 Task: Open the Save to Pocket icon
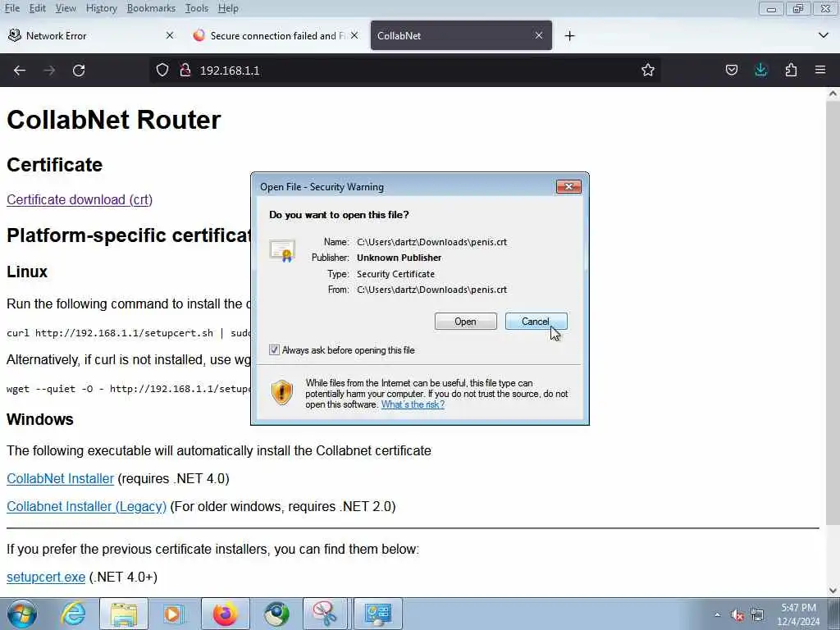731,71
